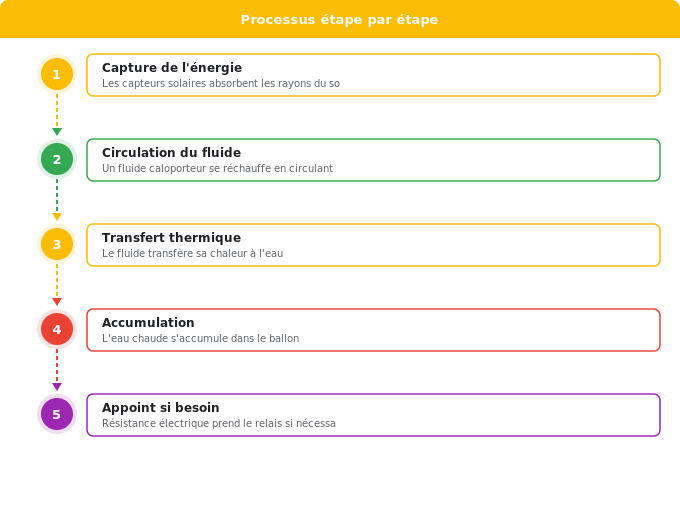Click the "Processus étape par étape" header

(340, 19)
